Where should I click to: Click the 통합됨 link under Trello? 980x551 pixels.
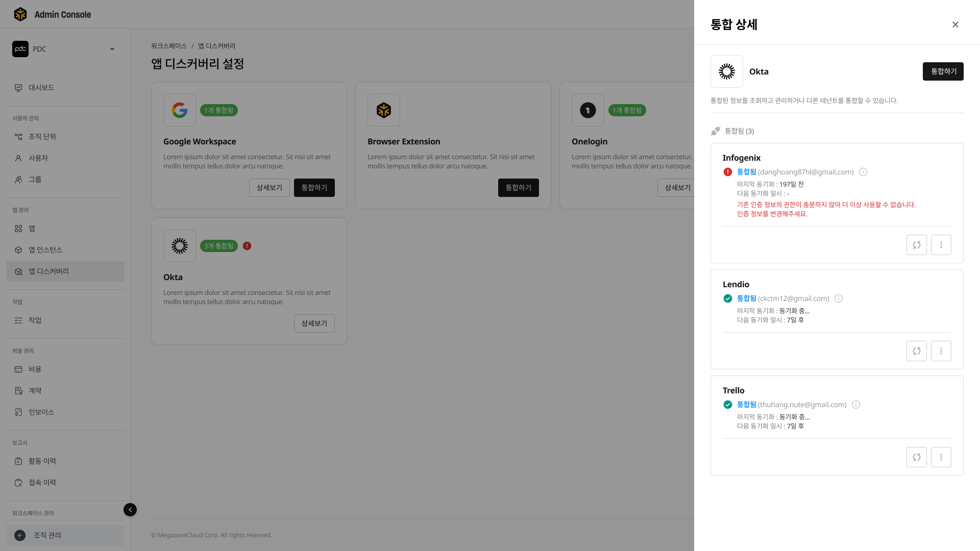tap(746, 405)
